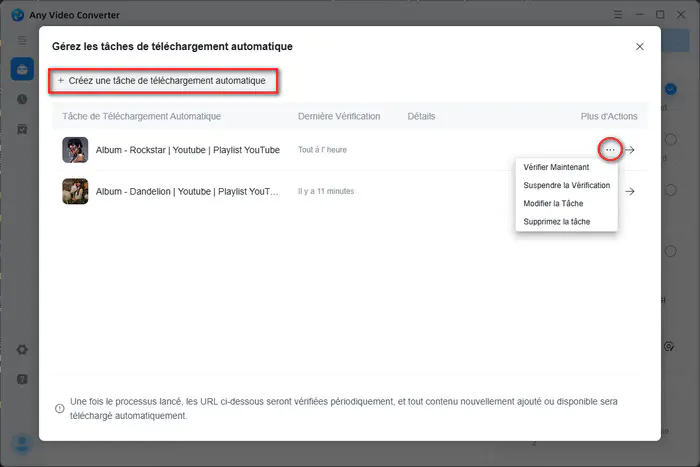The width and height of the screenshot is (700, 467).
Task: Select the Album - Rockstar playlist row title
Action: 188,150
